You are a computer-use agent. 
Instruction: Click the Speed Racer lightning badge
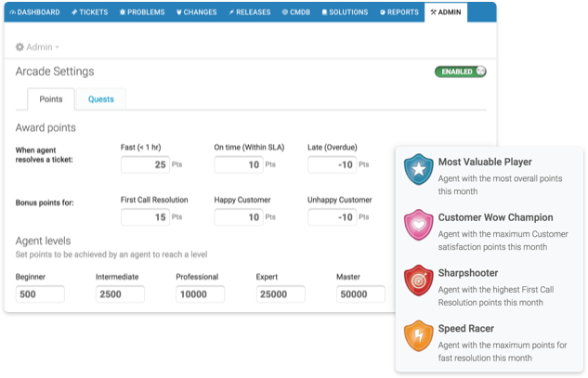[x=418, y=336]
